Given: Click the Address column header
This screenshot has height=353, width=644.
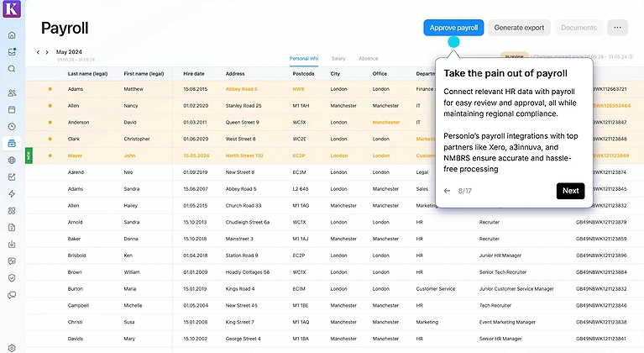Looking at the screenshot, I should (235, 74).
